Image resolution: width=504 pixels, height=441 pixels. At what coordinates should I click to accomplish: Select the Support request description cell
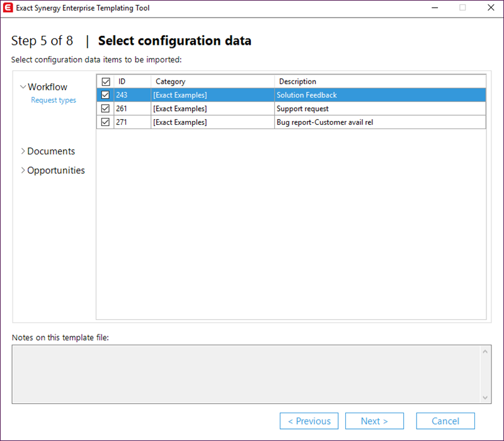tap(381, 108)
